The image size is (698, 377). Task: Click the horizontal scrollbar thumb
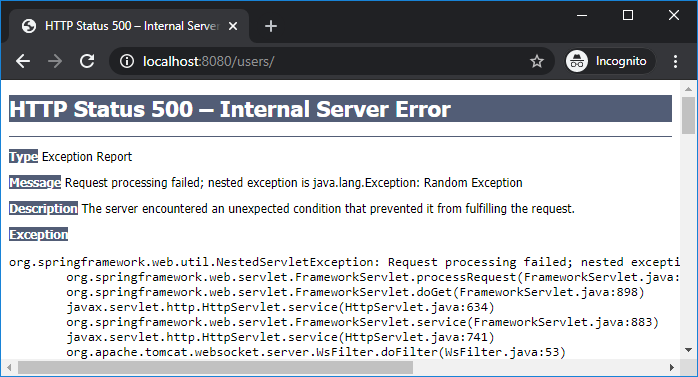tap(215, 368)
